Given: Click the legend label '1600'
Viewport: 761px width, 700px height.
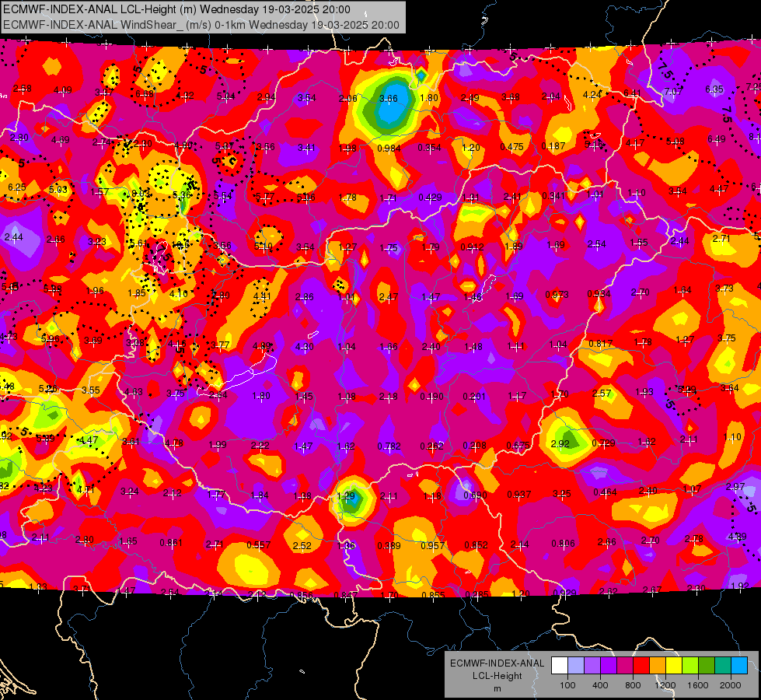Looking at the screenshot, I should coord(698,685).
